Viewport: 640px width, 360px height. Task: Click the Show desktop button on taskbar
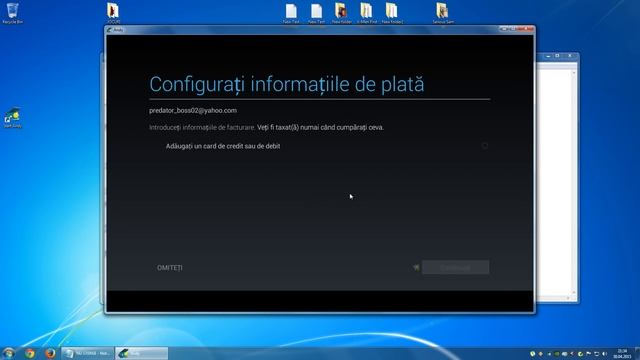[x=637, y=353]
